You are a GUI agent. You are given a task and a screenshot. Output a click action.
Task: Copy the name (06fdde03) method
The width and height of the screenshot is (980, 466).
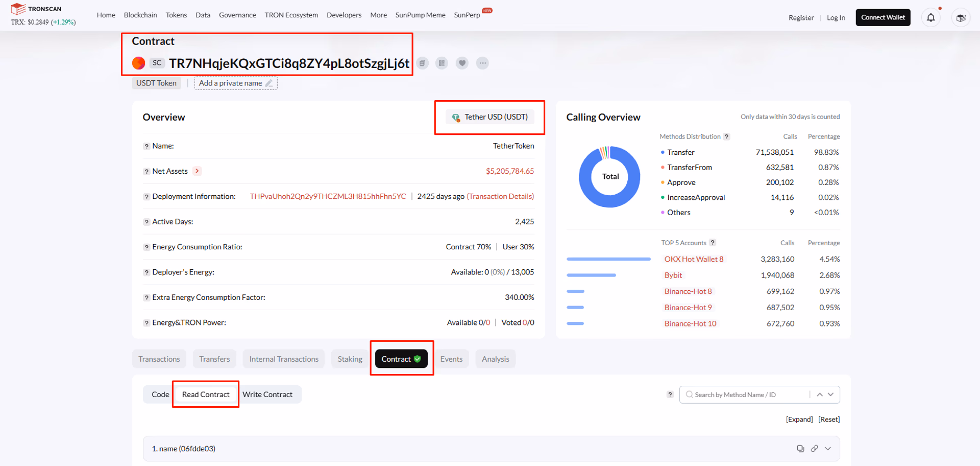tap(800, 449)
